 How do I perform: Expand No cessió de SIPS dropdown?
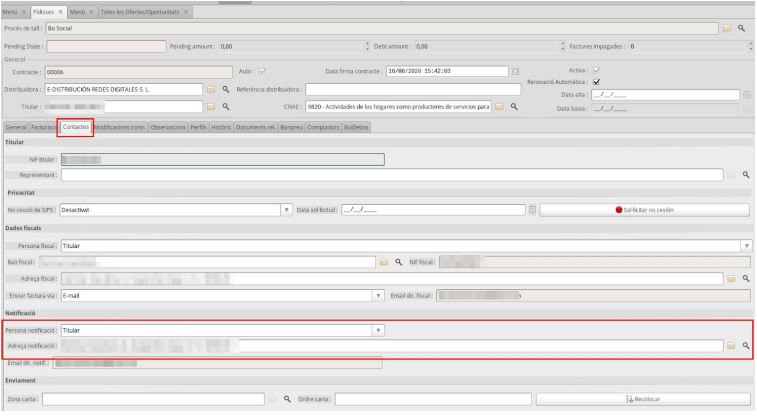(286, 210)
